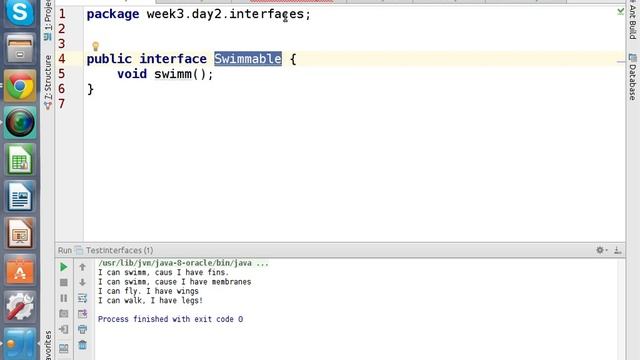
Task: Click line number 4 in the gutter
Action: tap(62, 59)
